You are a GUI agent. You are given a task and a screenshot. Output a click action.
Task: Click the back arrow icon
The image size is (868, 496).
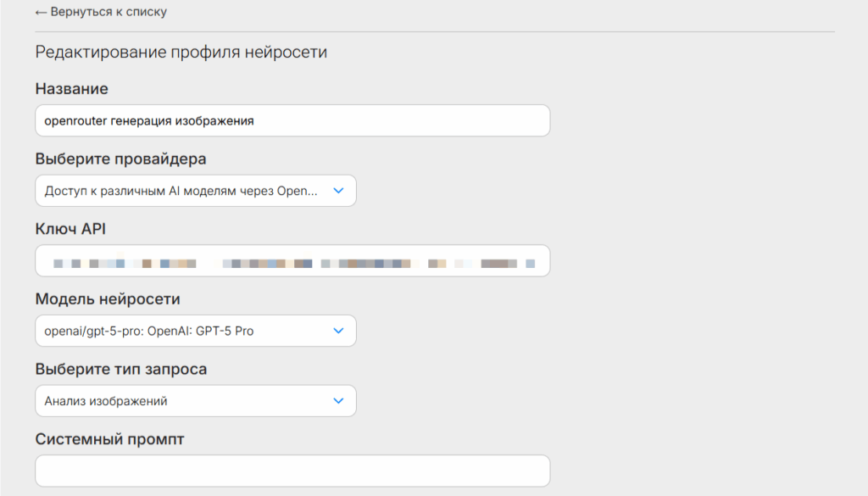(x=41, y=12)
